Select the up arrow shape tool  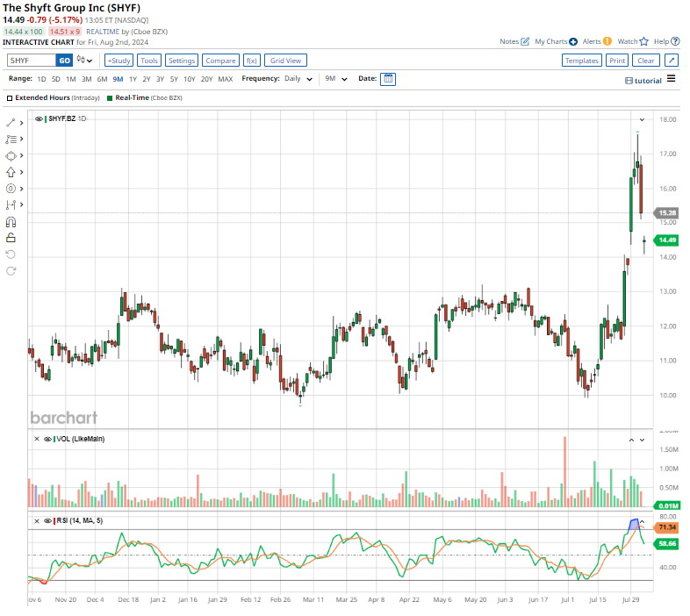(11, 172)
